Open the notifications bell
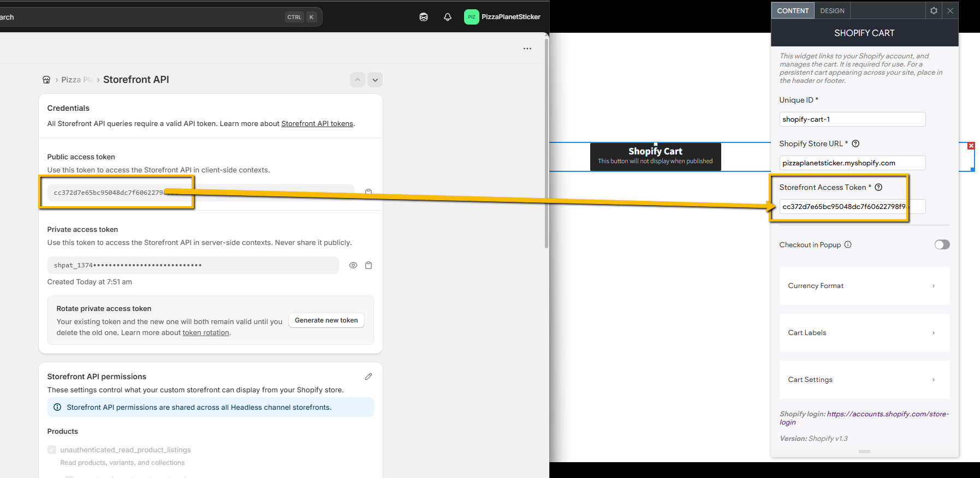 448,17
